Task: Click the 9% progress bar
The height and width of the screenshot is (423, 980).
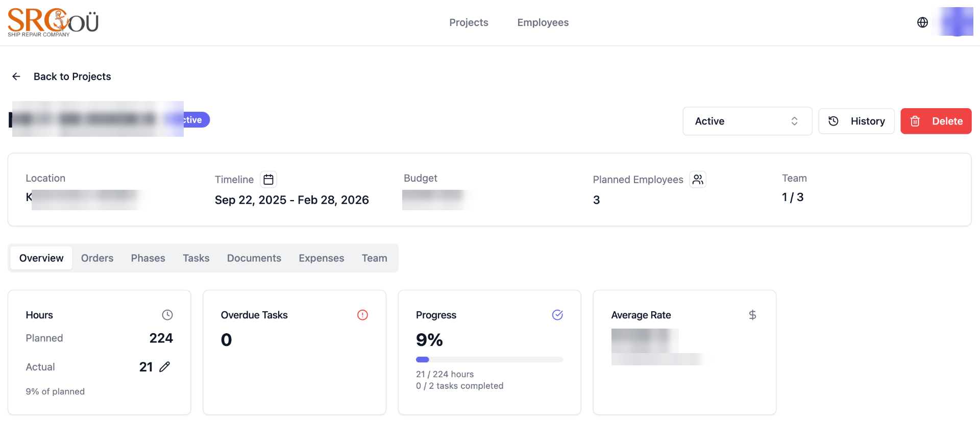Action: click(x=489, y=360)
